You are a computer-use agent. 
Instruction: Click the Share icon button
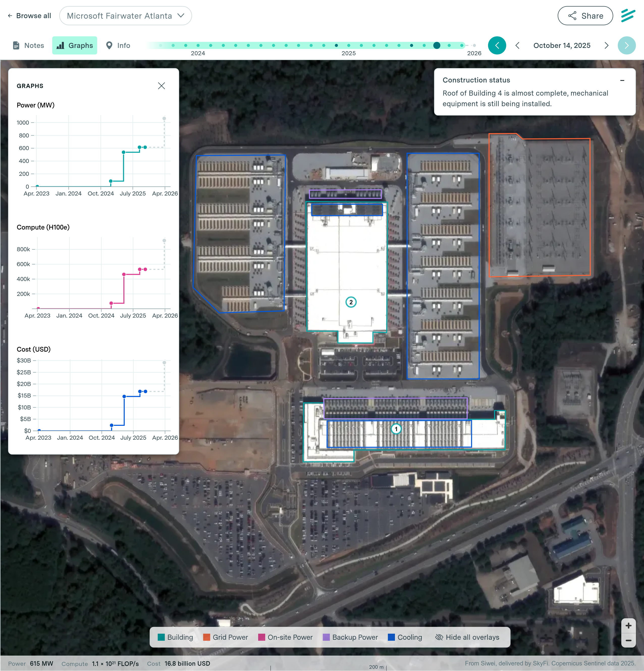pyautogui.click(x=585, y=16)
